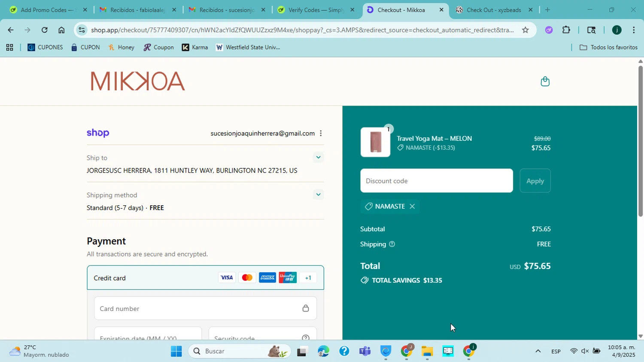The image size is (644, 362).
Task: Remove the NAMASTE discount code
Action: tap(412, 207)
